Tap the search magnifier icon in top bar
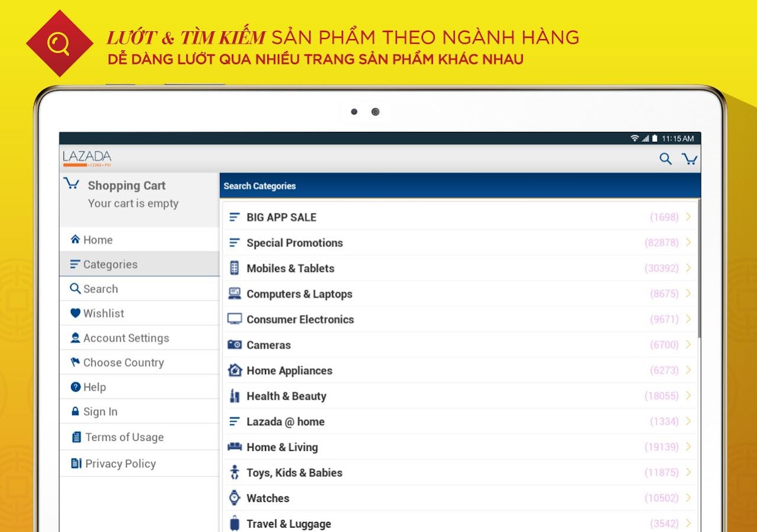The height and width of the screenshot is (532, 757). (x=666, y=159)
